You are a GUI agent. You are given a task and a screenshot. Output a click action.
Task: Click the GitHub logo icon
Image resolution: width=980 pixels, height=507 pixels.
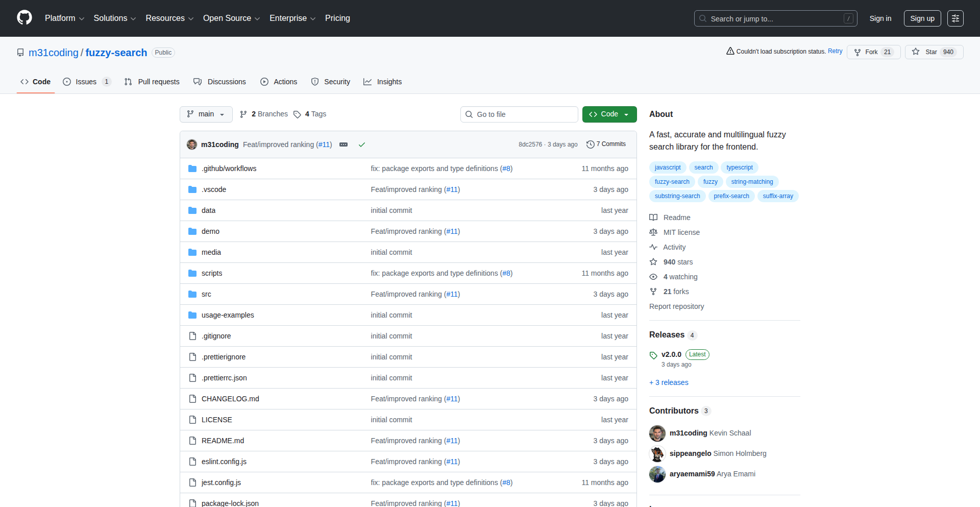click(x=24, y=18)
